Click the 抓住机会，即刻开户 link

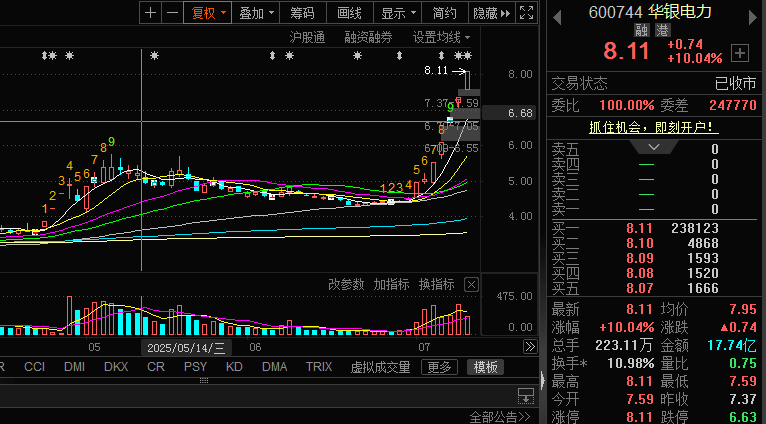653,127
